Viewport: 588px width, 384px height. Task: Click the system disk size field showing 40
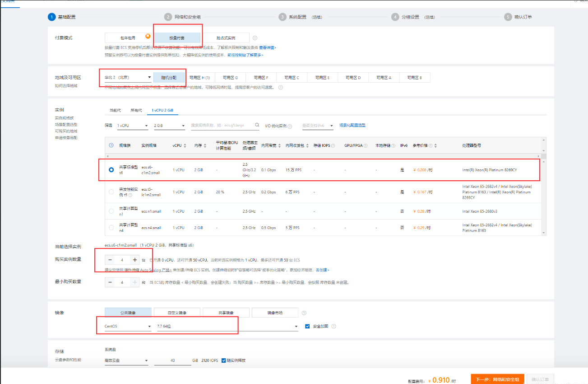tap(173, 361)
